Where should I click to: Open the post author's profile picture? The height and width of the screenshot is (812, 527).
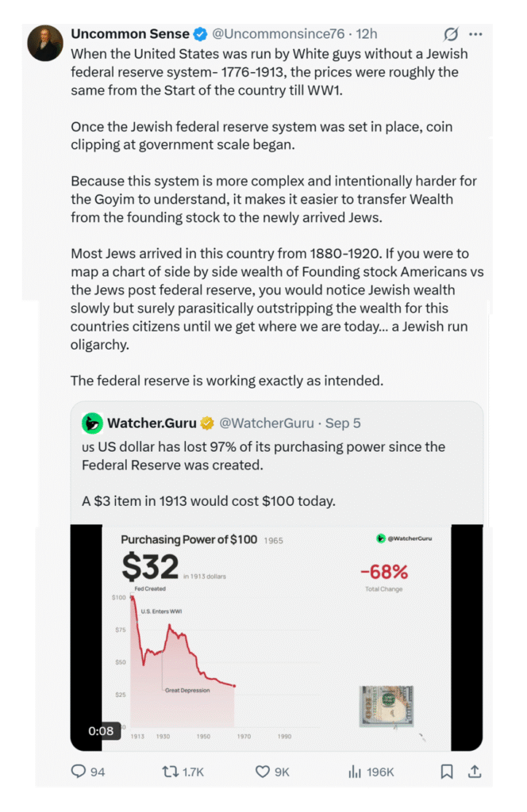pos(45,43)
